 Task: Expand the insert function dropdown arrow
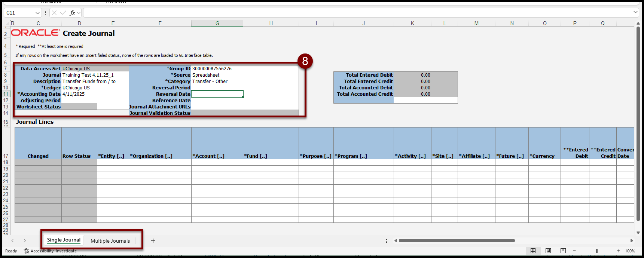pos(79,13)
